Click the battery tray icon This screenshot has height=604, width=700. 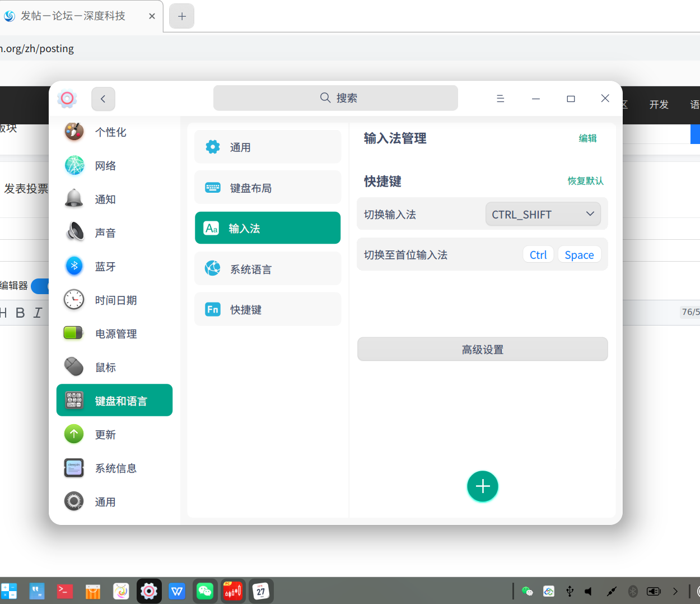654,591
